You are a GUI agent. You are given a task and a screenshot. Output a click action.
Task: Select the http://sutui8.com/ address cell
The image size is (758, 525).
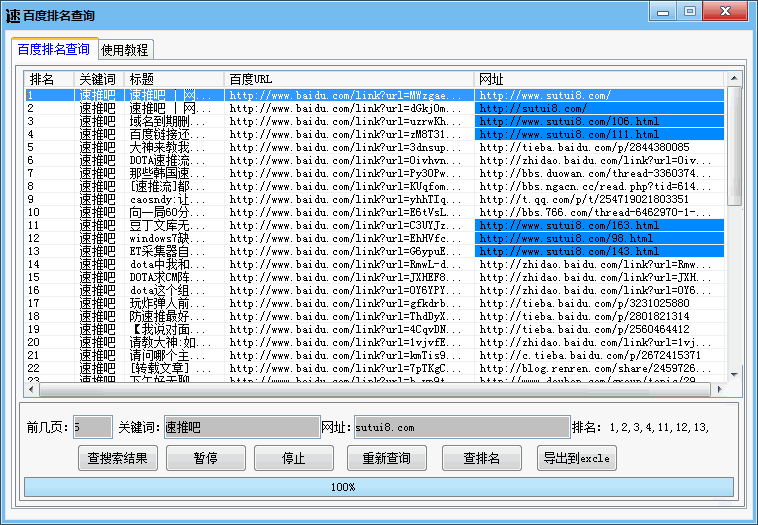point(598,108)
